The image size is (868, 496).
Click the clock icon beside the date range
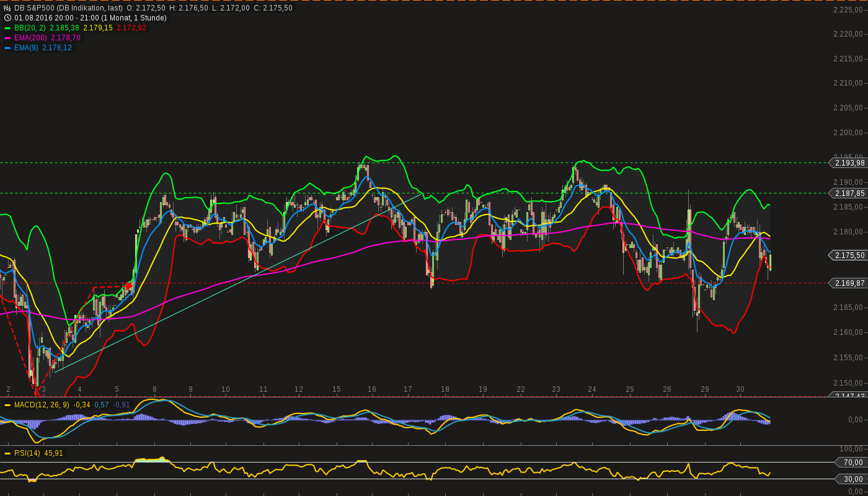[7, 18]
